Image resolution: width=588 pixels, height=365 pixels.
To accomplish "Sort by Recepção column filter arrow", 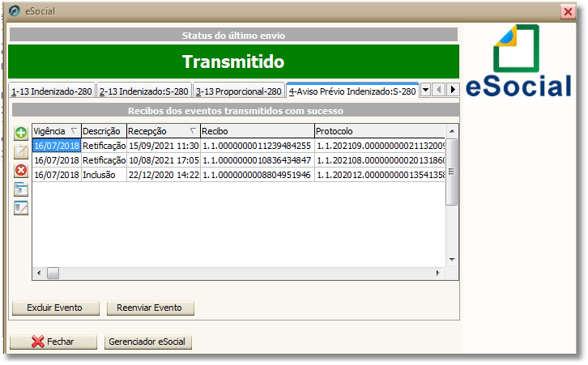I will pos(193,131).
